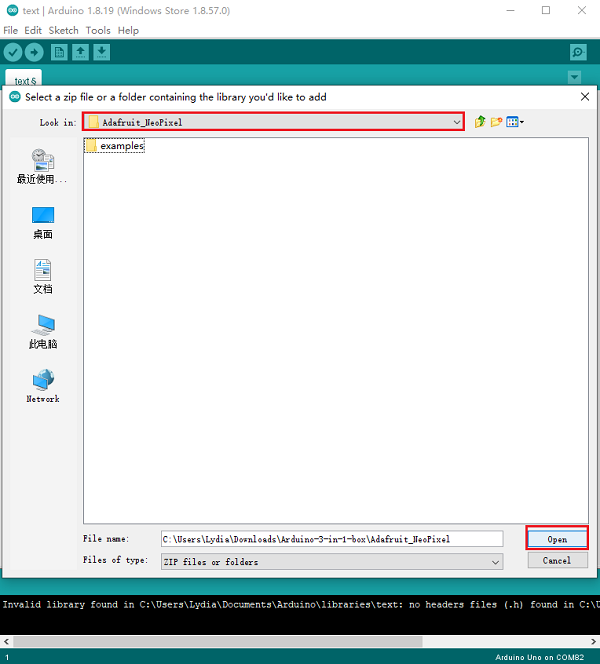The height and width of the screenshot is (664, 600).
Task: Expand the Look in folder dropdown
Action: point(456,122)
